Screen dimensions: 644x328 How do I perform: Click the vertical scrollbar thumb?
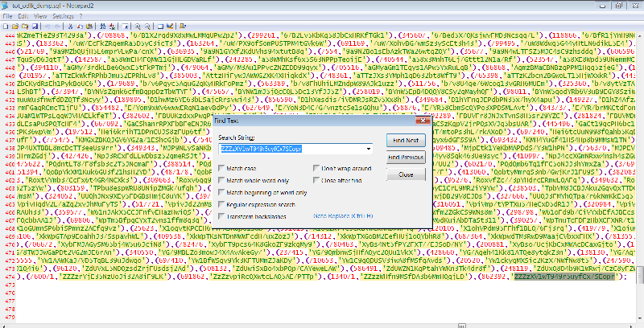pyautogui.click(x=640, y=274)
